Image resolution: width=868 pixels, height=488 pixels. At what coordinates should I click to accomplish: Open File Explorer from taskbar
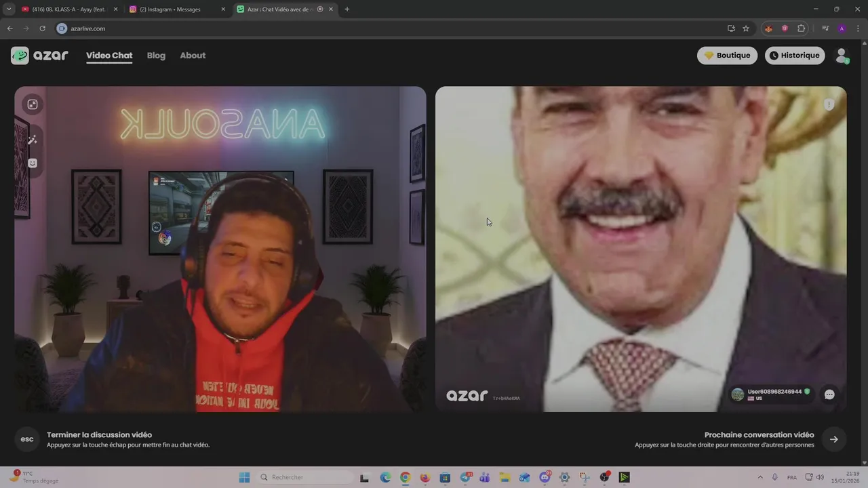pos(505,477)
